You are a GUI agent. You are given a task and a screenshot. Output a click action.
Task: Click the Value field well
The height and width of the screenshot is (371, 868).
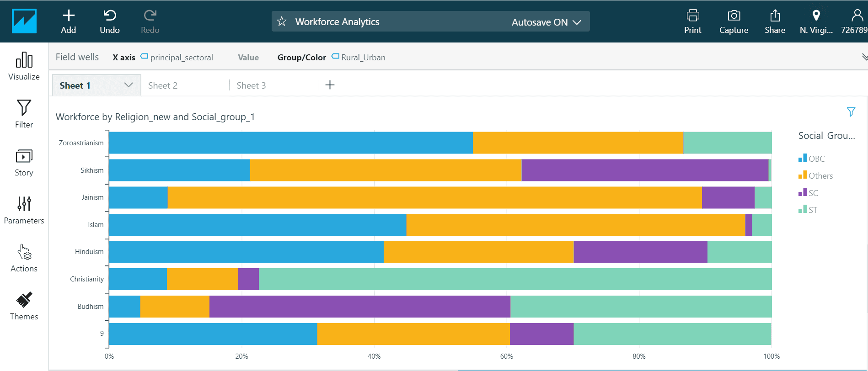pyautogui.click(x=248, y=57)
